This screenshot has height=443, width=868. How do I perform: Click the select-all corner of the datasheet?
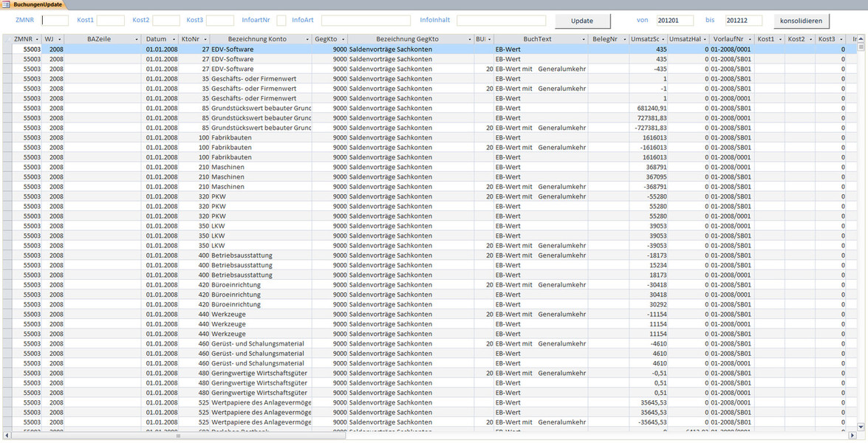7,39
